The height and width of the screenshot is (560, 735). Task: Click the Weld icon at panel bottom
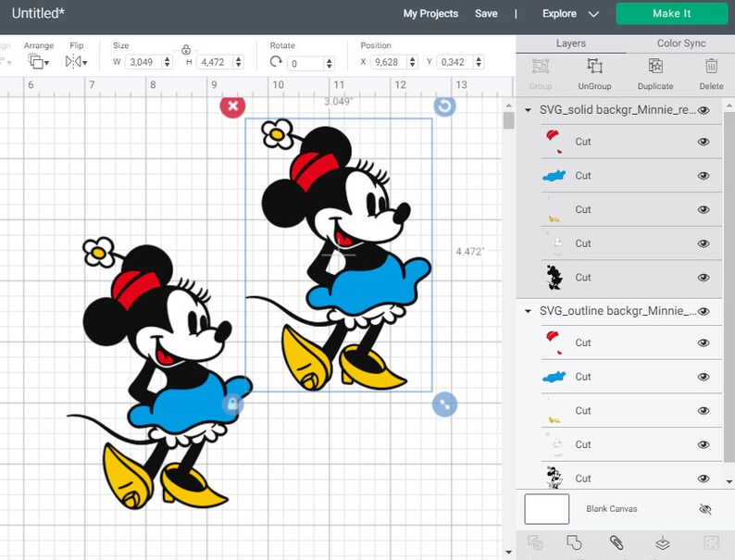point(574,542)
